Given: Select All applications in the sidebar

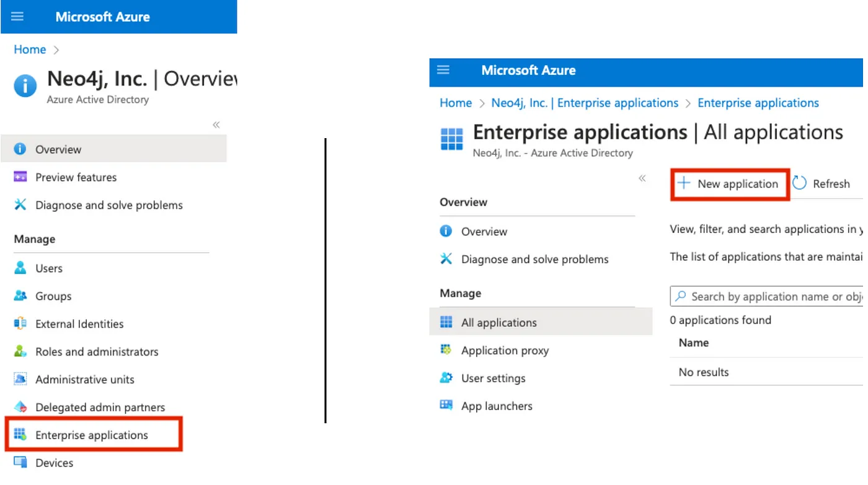Looking at the screenshot, I should click(x=498, y=322).
